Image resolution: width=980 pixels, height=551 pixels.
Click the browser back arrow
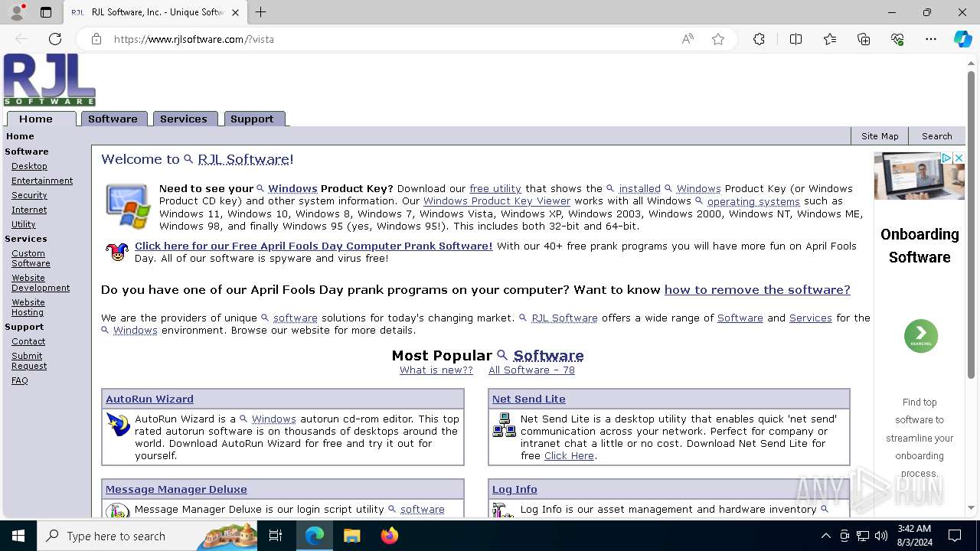click(x=21, y=39)
